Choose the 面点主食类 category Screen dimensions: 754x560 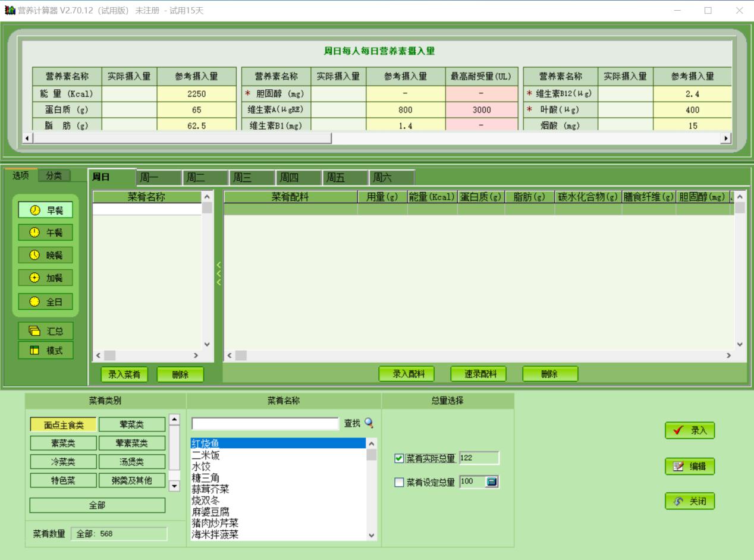pos(63,424)
